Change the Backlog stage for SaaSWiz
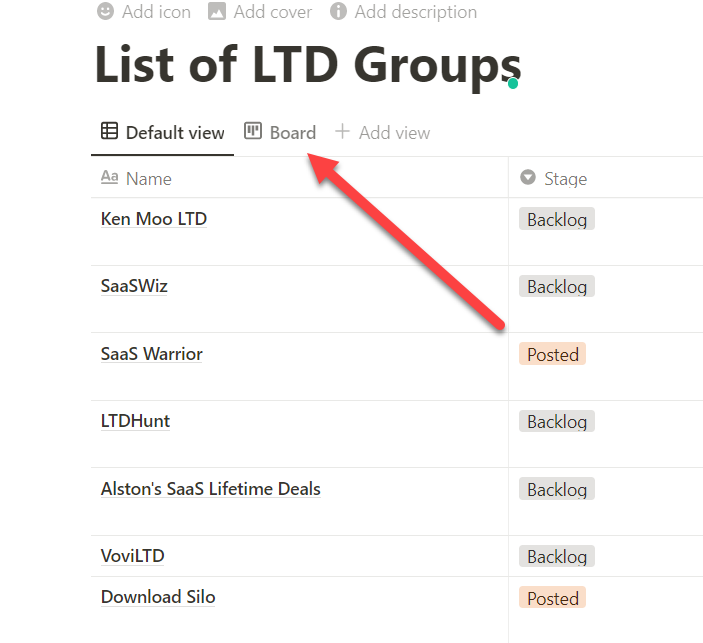This screenshot has width=703, height=643. pyautogui.click(x=557, y=287)
